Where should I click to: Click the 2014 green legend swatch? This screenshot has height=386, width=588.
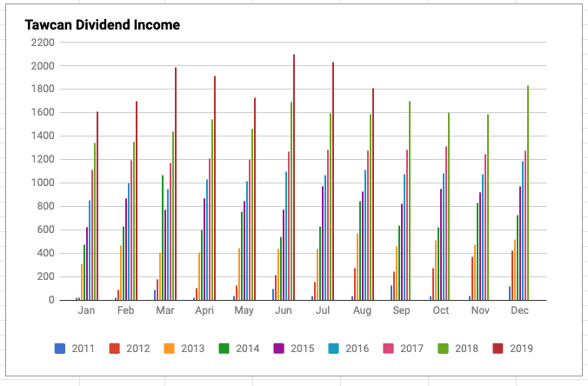click(224, 349)
